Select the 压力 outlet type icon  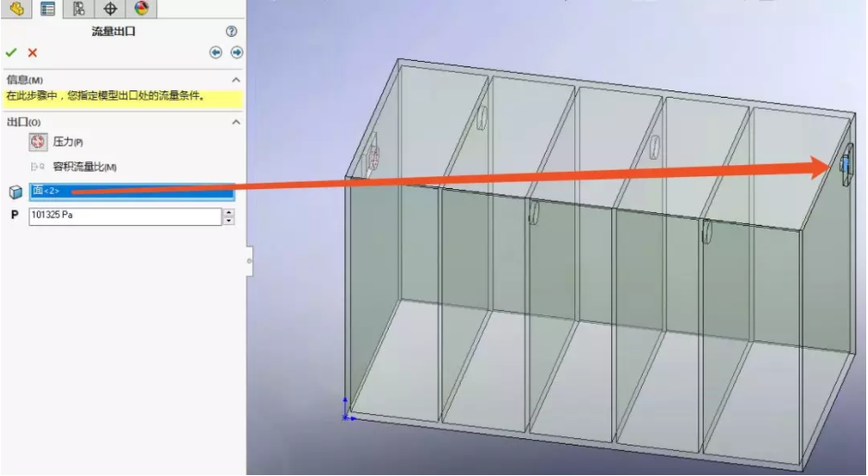pyautogui.click(x=38, y=142)
